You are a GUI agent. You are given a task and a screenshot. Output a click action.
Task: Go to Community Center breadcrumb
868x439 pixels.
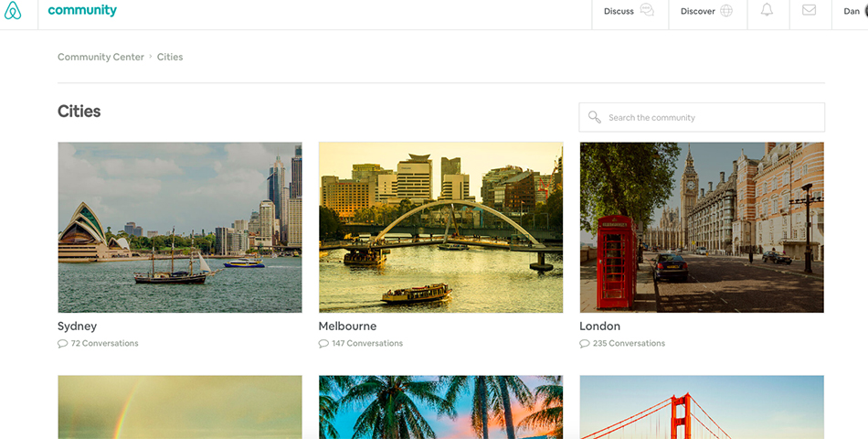(x=101, y=57)
